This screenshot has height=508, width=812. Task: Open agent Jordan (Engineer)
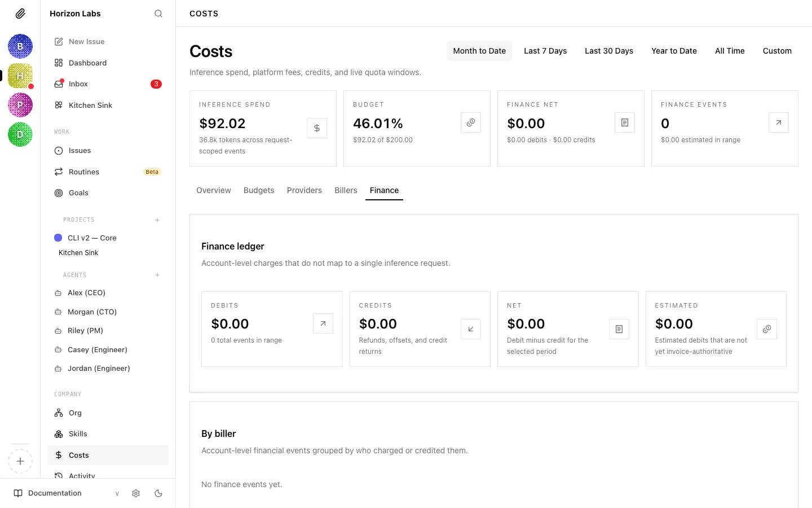108,369
